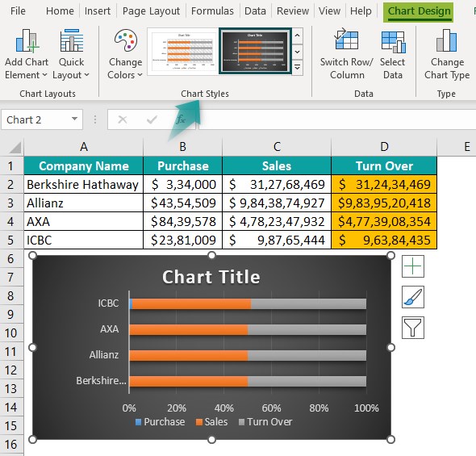Click the Chart Elements plus button
Image resolution: width=476 pixels, height=456 pixels.
coord(413,266)
